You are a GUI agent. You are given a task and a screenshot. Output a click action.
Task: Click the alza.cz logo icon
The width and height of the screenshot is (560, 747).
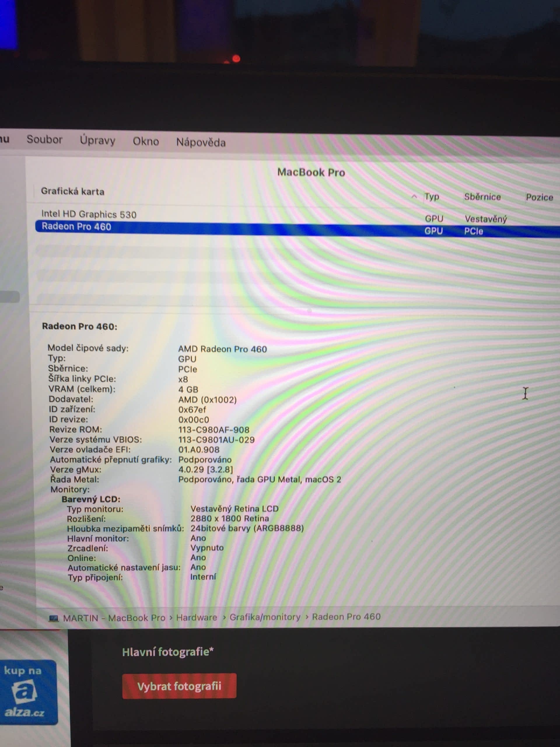tap(24, 692)
